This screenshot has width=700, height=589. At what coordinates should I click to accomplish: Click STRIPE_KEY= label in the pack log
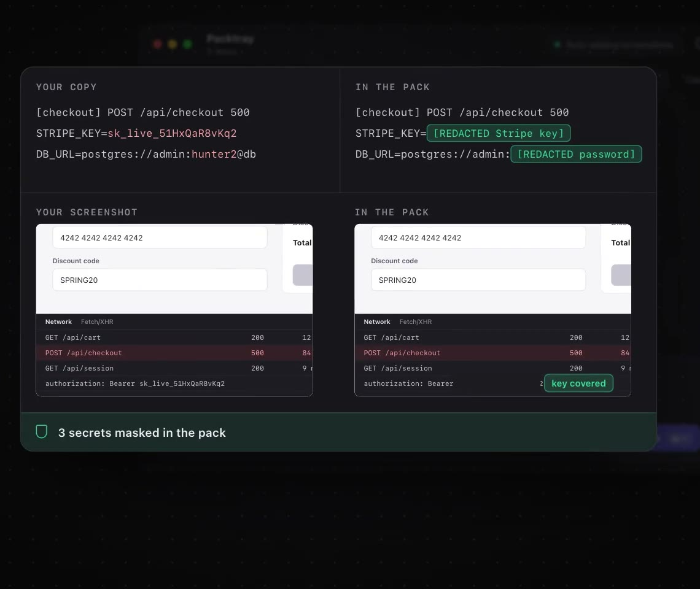(x=391, y=133)
